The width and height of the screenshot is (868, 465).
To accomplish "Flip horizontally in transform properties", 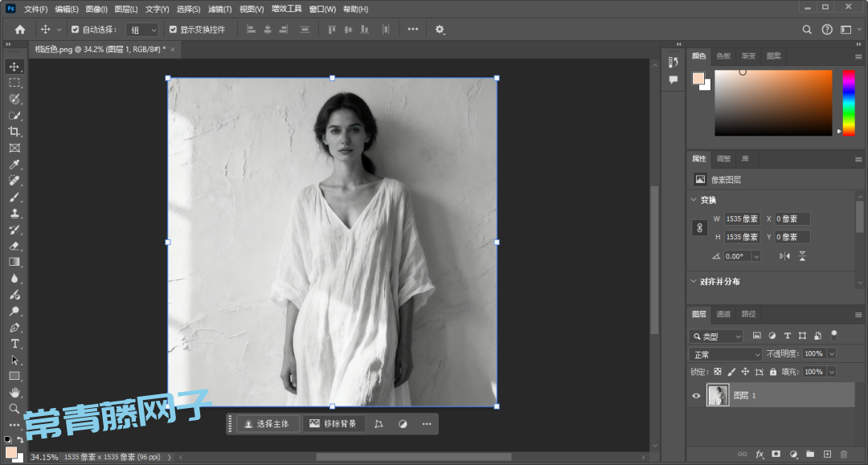I will click(785, 256).
